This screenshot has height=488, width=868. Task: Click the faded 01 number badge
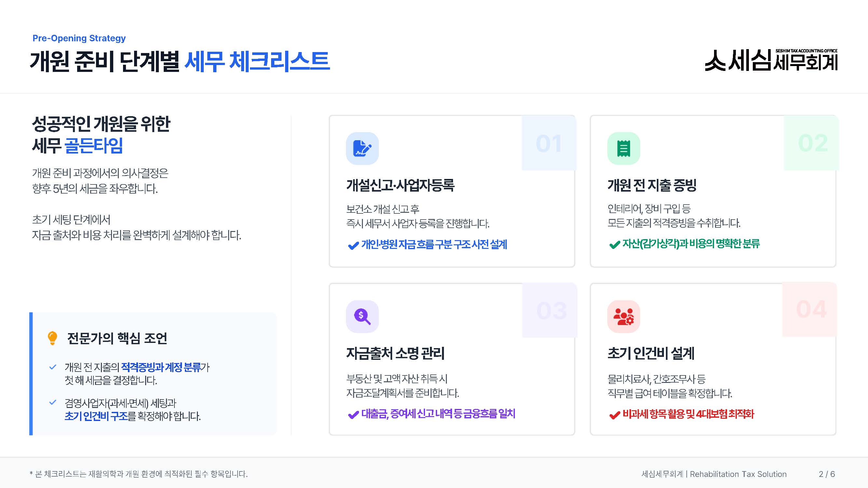tap(549, 143)
